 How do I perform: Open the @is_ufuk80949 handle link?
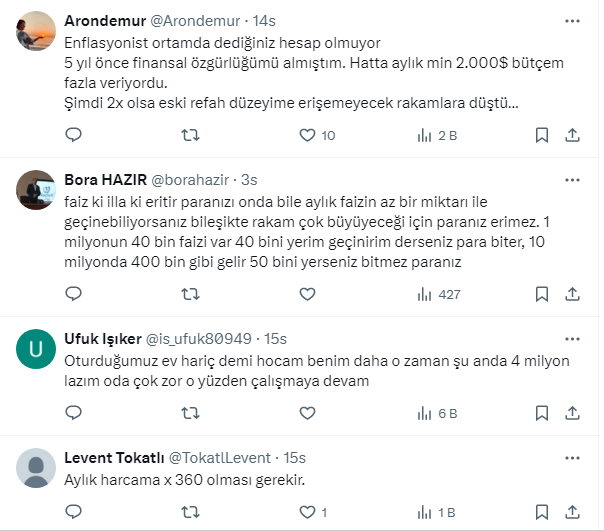[x=206, y=339]
